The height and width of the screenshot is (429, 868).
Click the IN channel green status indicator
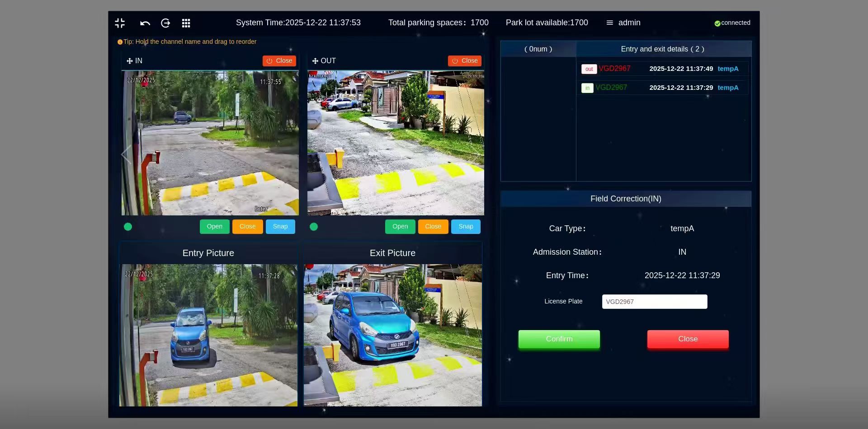(x=128, y=227)
